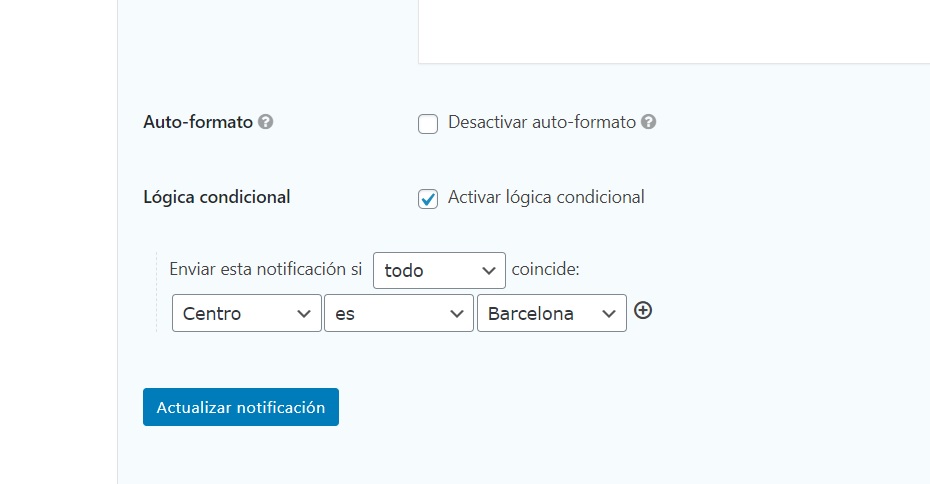Viewport: 930px width, 484px height.
Task: Uncheck the Activar lógica condicional checkbox
Action: pos(428,199)
